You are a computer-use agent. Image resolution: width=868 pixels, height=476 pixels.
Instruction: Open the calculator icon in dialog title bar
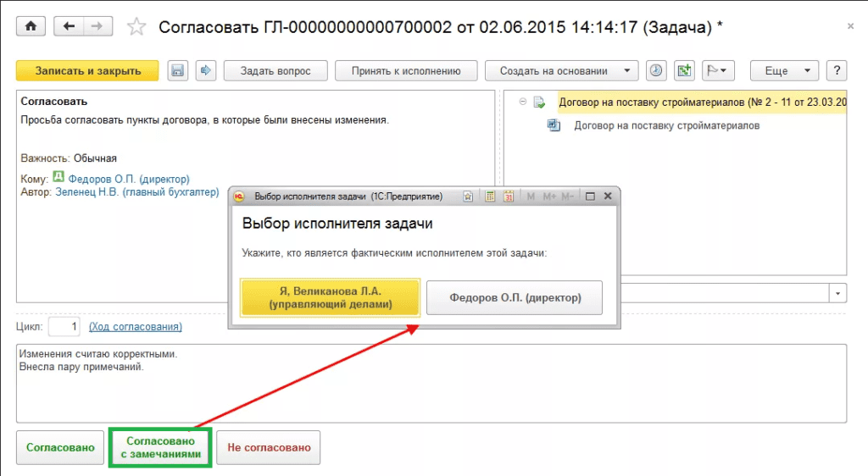489,196
